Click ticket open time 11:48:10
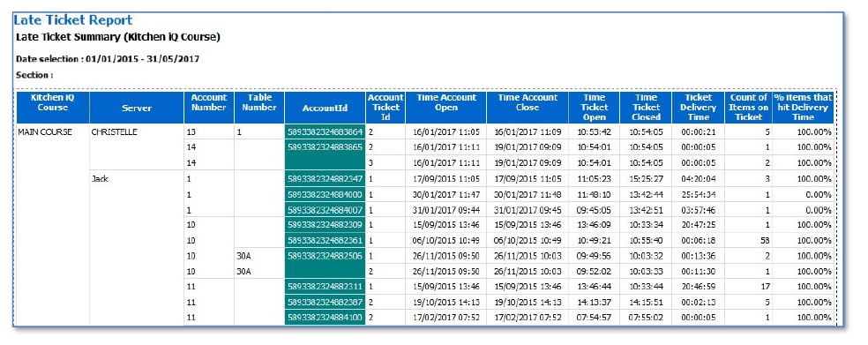 tap(595, 194)
